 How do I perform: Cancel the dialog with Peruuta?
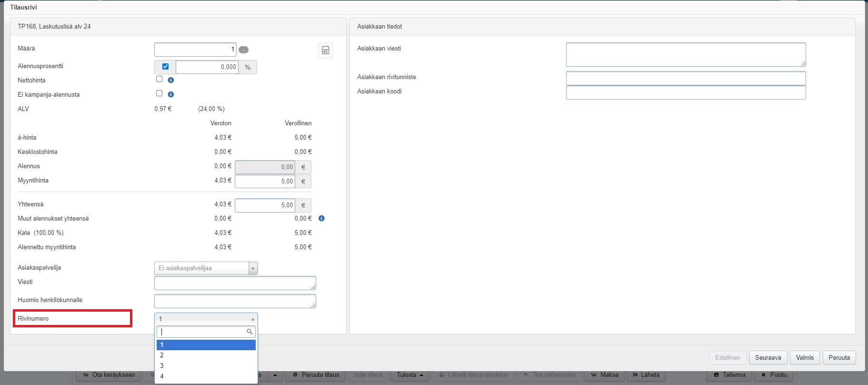click(x=839, y=357)
